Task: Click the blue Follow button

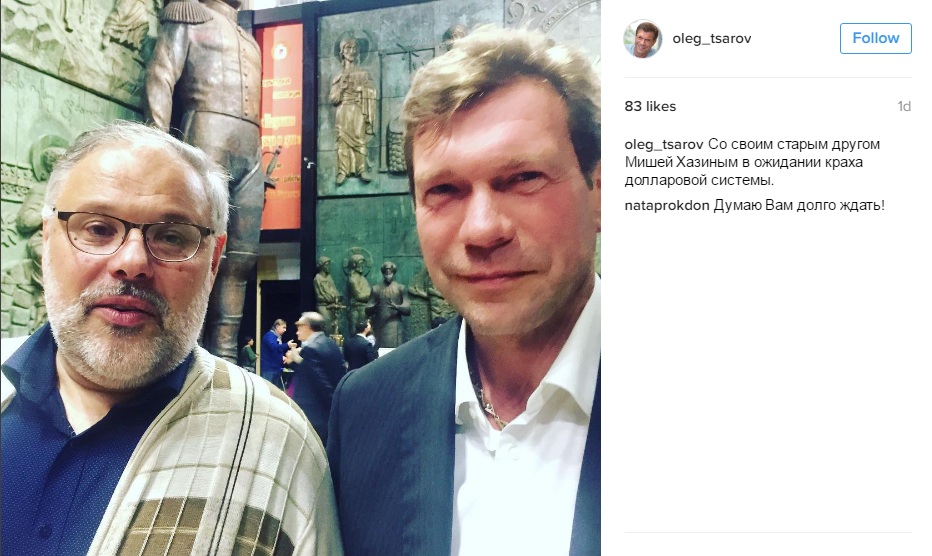Action: [x=876, y=38]
